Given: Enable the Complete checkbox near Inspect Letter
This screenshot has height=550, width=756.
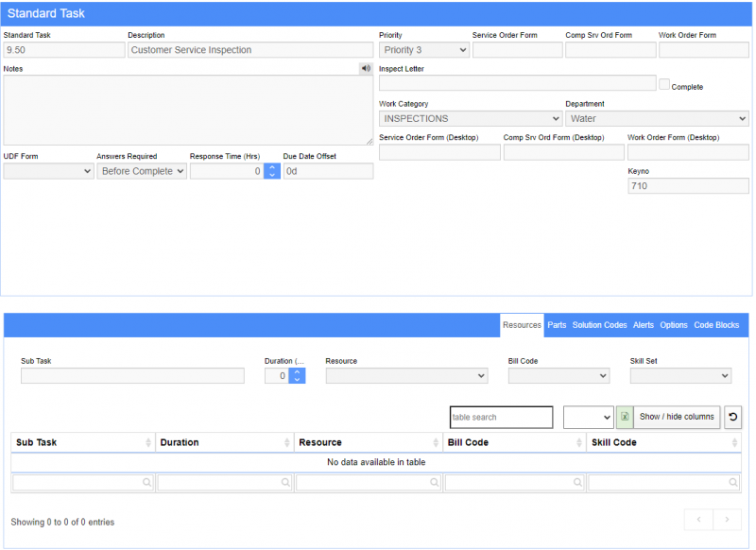Looking at the screenshot, I should click(x=663, y=83).
